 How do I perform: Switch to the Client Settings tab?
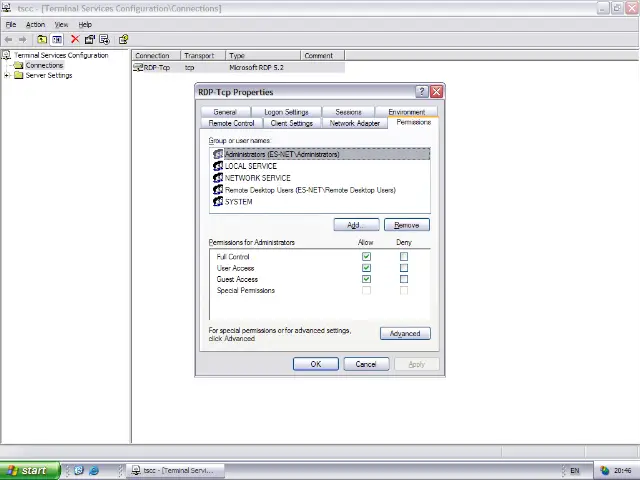tap(291, 123)
